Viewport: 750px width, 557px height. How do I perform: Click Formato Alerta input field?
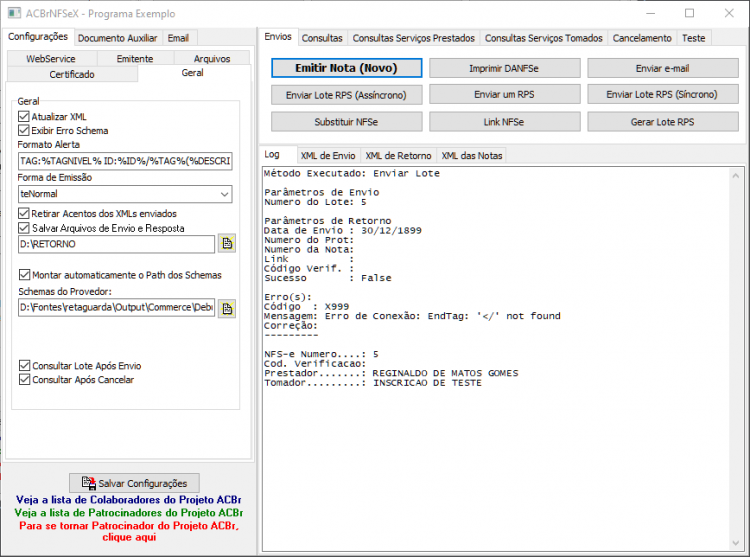coord(125,161)
